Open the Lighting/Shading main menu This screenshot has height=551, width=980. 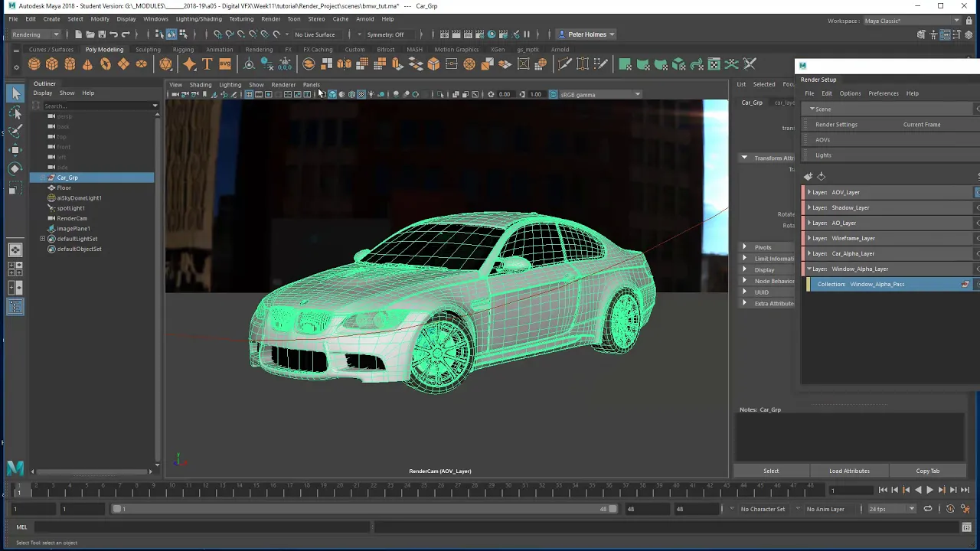pyautogui.click(x=198, y=19)
